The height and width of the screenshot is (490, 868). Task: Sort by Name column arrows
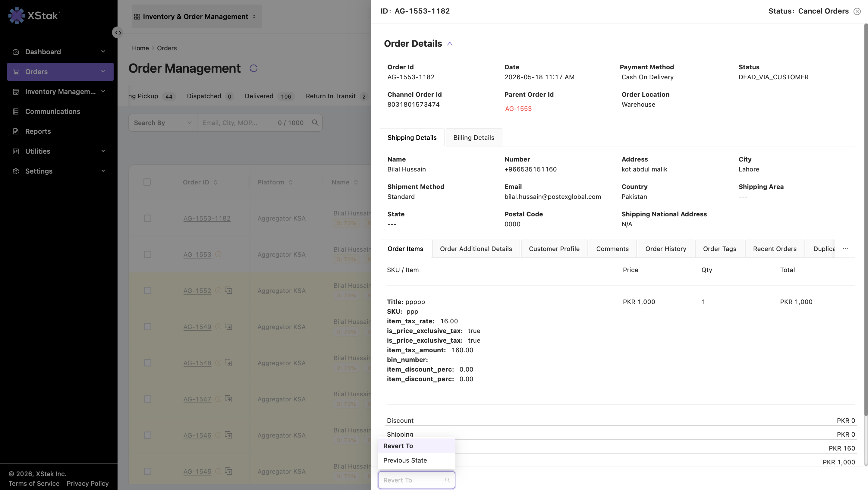(356, 182)
